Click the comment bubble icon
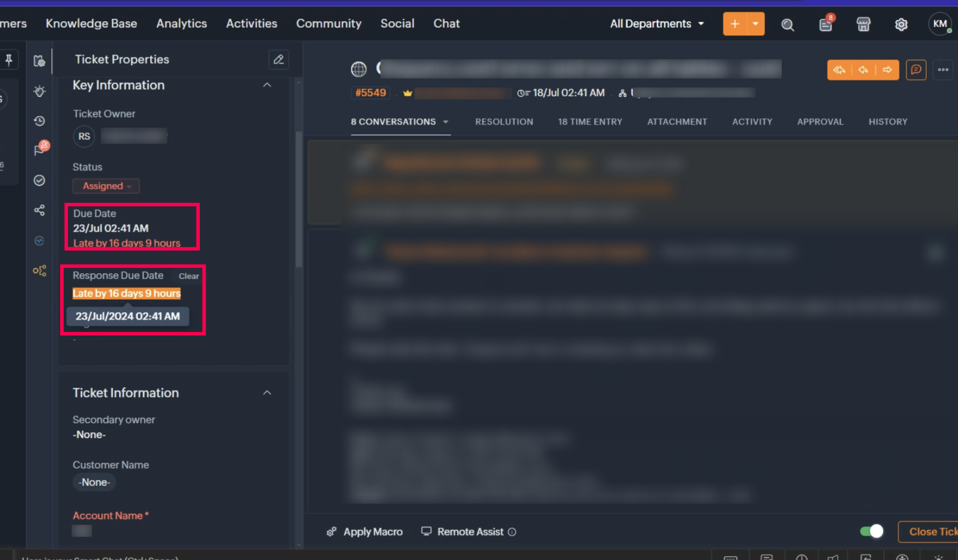 (916, 70)
